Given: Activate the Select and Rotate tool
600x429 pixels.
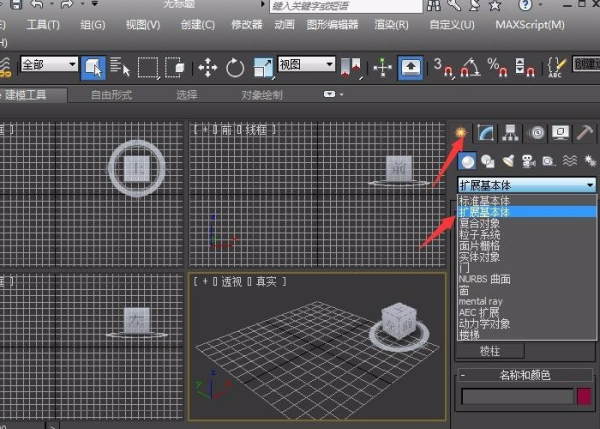Looking at the screenshot, I should pos(235,68).
